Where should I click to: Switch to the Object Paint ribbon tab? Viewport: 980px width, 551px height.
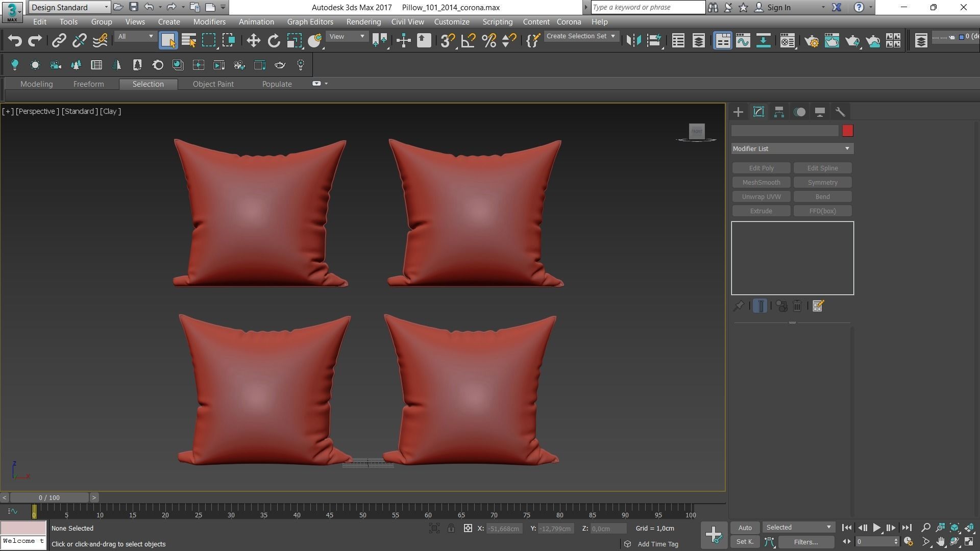(213, 84)
